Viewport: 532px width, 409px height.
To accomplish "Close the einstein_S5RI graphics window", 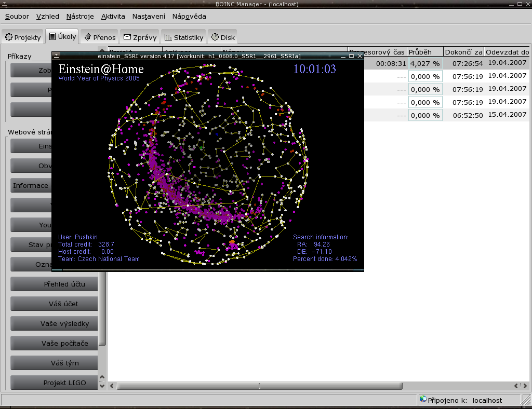I will [360, 56].
